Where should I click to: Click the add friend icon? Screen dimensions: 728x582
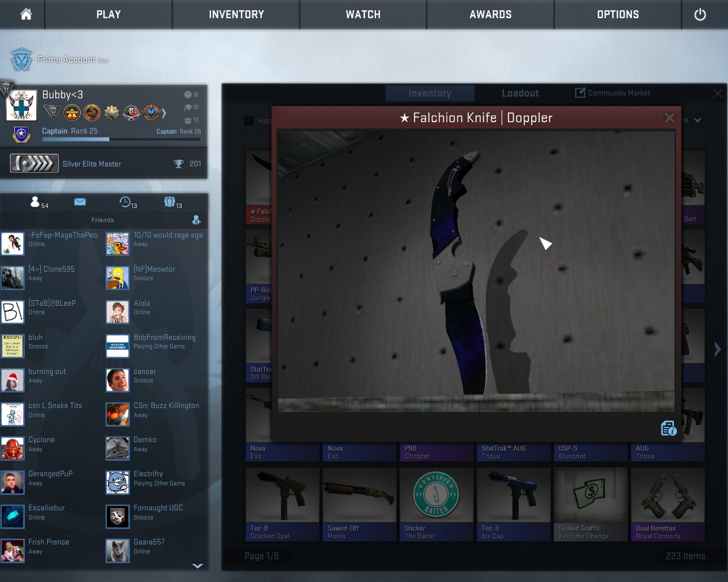pos(196,220)
